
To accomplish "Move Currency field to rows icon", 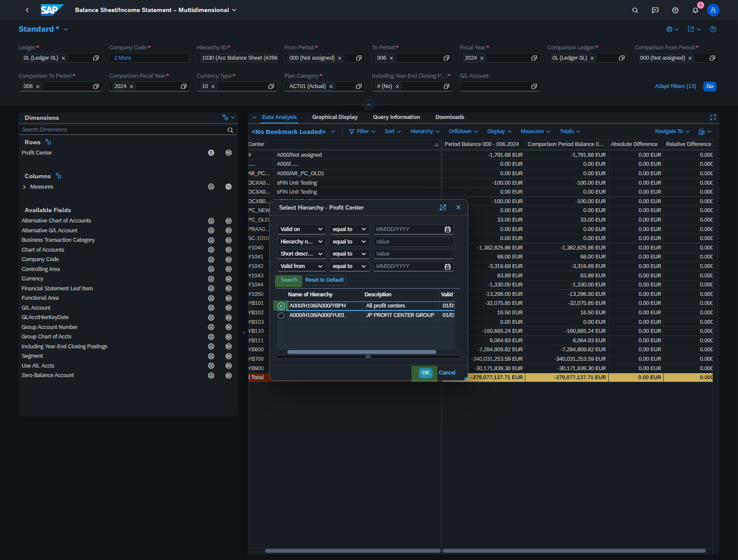I will pyautogui.click(x=211, y=279).
